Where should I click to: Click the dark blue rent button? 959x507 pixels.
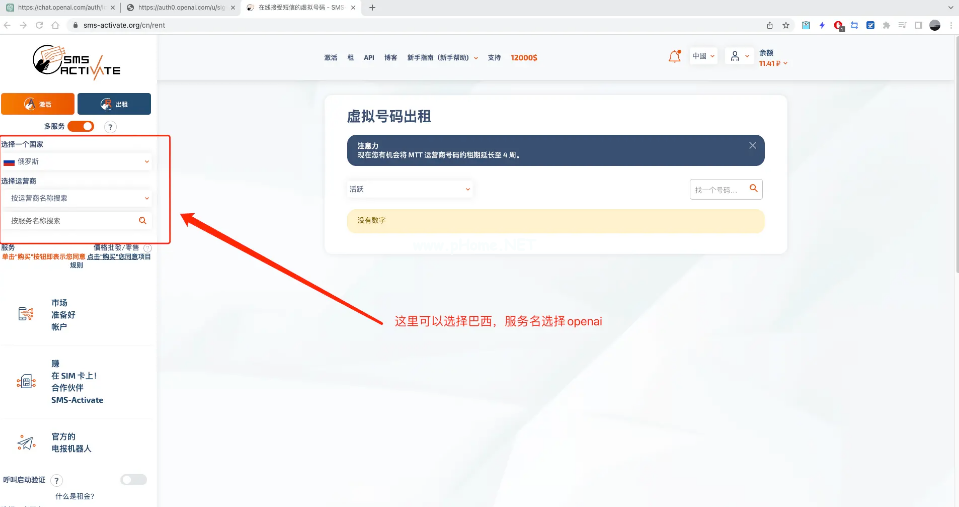pyautogui.click(x=114, y=104)
